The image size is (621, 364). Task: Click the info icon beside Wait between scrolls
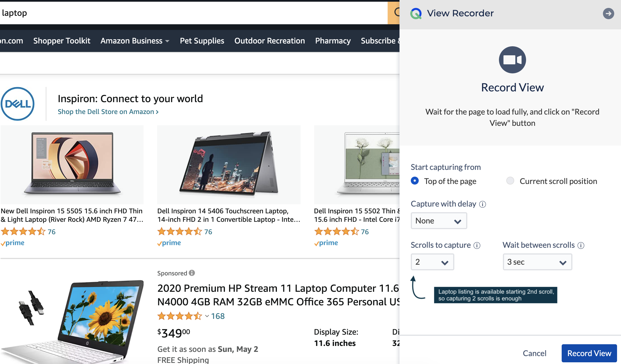[581, 245]
